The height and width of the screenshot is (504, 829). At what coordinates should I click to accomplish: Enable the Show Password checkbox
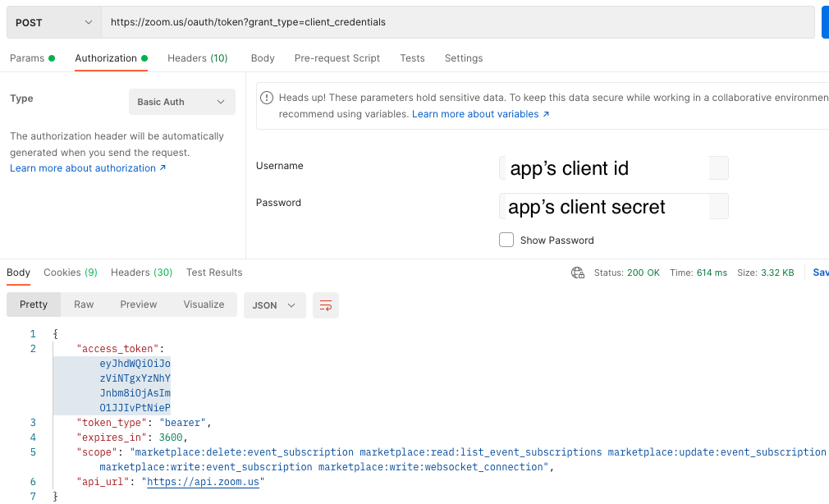point(506,240)
